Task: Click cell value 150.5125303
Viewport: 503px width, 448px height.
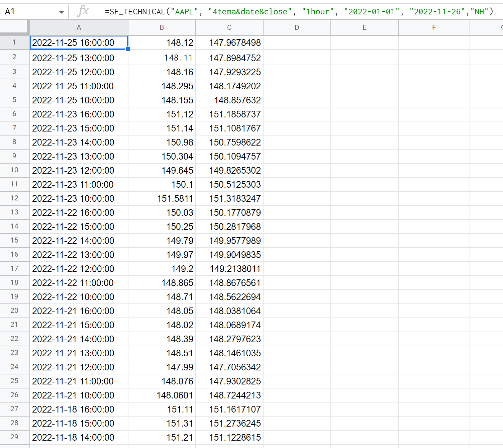Action: point(229,184)
